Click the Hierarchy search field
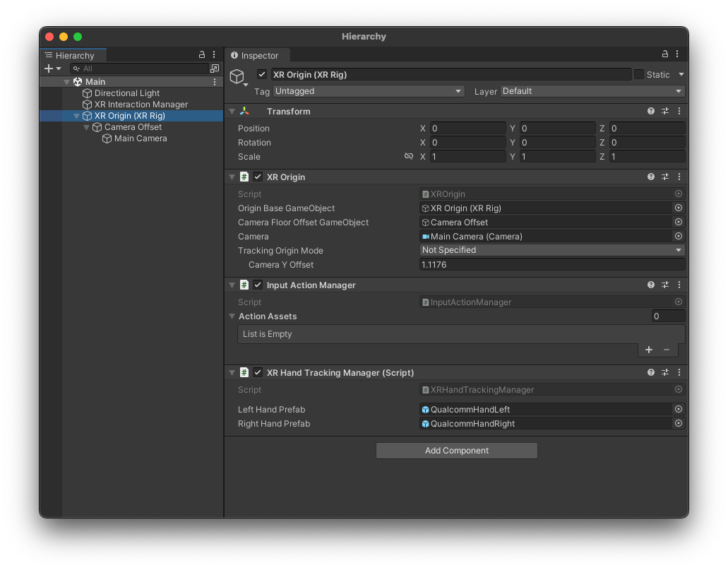This screenshot has width=728, height=570. coord(139,69)
